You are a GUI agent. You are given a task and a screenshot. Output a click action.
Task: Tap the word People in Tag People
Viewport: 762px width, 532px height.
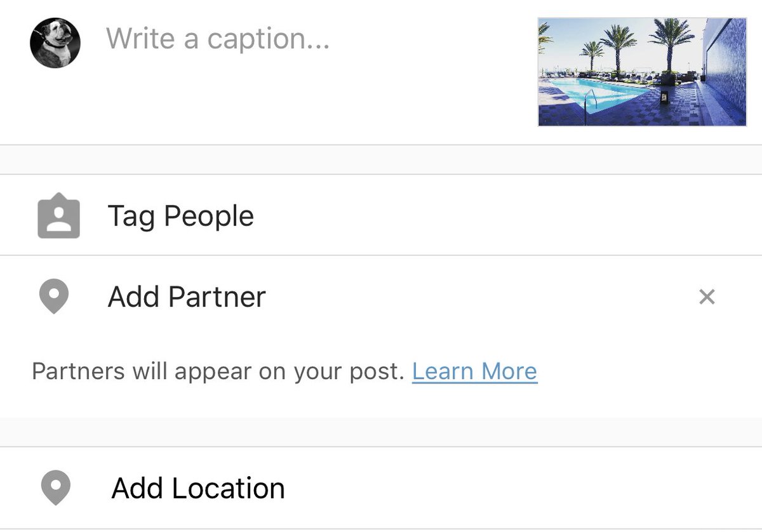coord(209,216)
